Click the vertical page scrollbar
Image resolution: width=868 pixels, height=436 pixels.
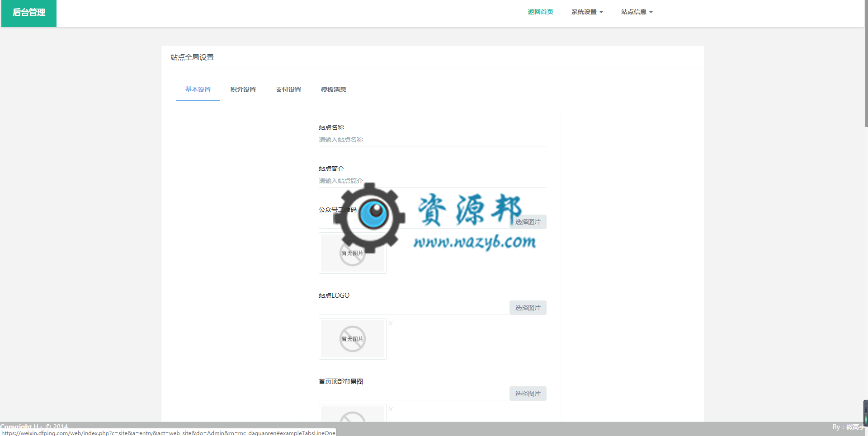[866, 63]
